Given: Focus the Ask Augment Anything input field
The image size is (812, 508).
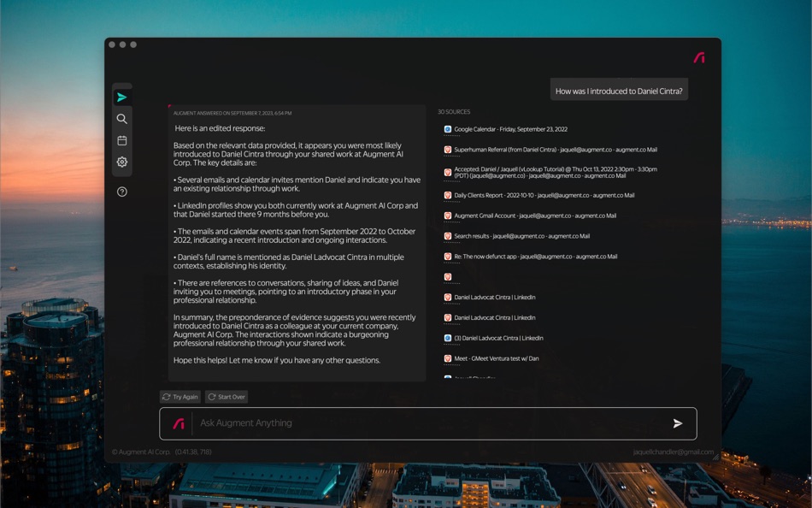Looking at the screenshot, I should 430,423.
